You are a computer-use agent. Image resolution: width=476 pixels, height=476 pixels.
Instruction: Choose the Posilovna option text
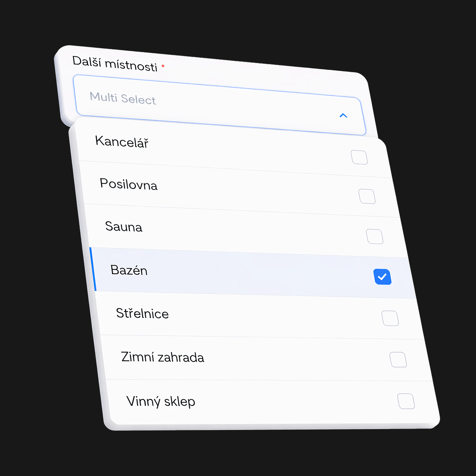(128, 184)
